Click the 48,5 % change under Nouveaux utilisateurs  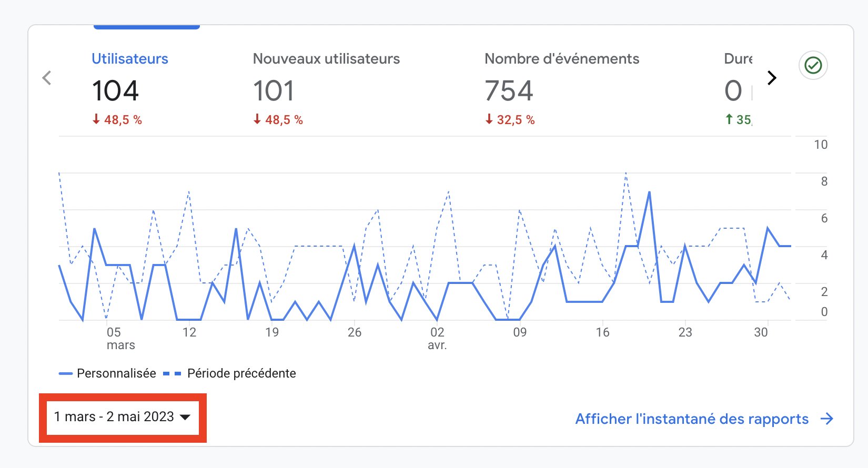(x=278, y=120)
